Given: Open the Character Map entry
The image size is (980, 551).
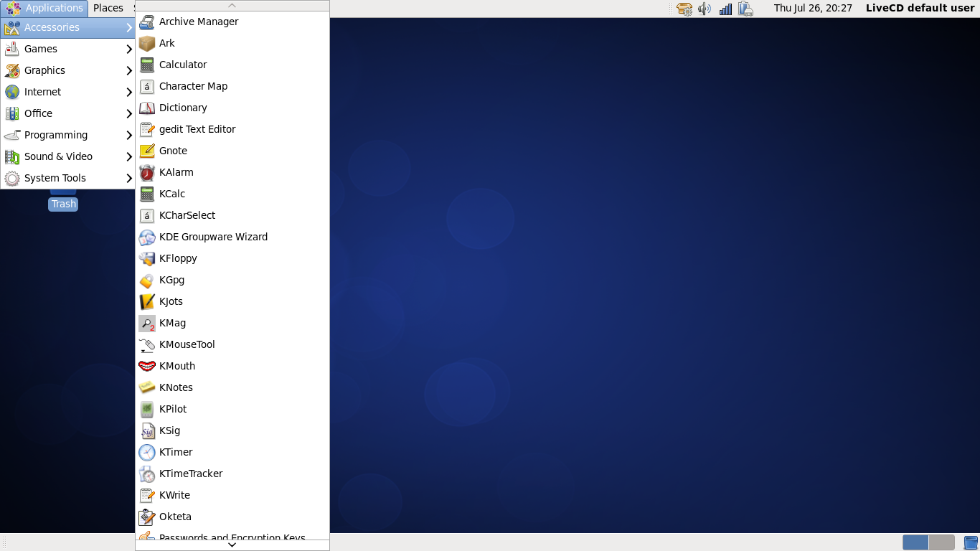Looking at the screenshot, I should tap(232, 86).
